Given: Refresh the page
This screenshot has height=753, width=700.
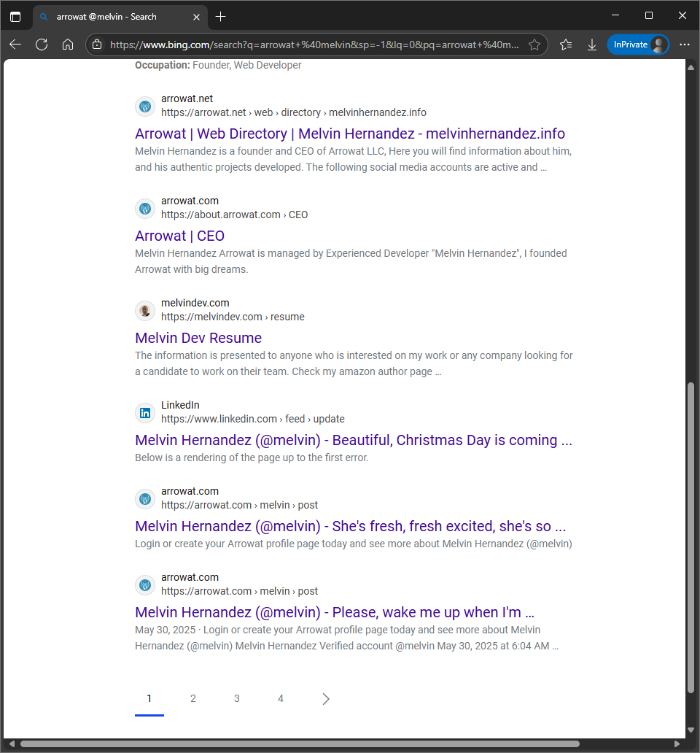Looking at the screenshot, I should 42,45.
